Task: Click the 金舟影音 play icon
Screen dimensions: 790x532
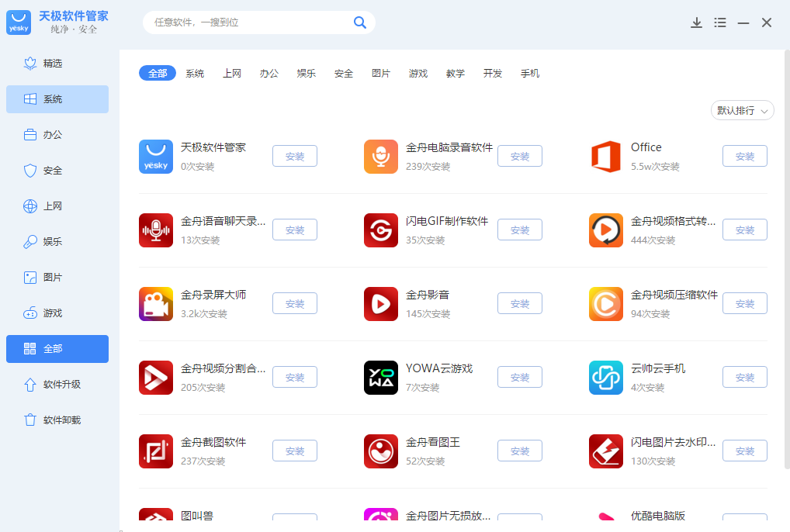Action: point(381,304)
